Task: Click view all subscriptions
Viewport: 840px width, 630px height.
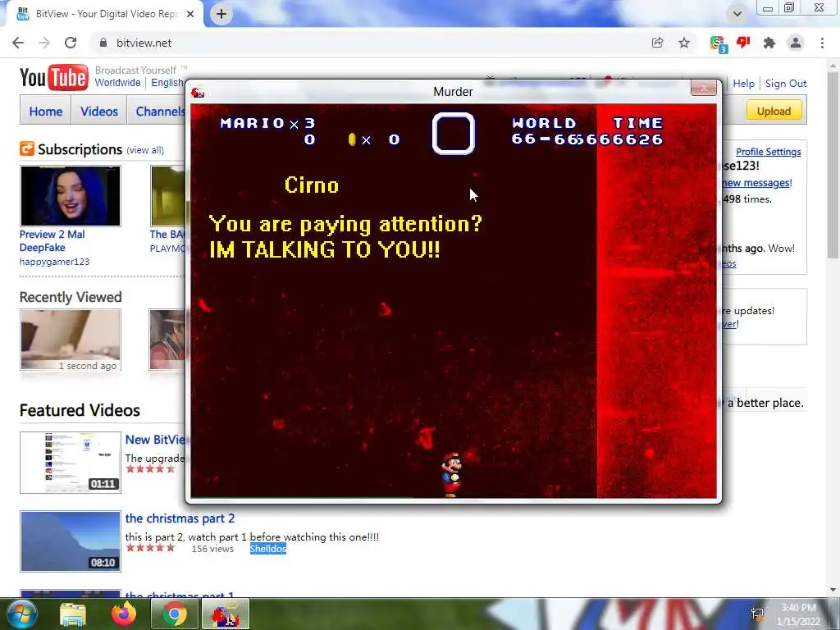Action: (145, 150)
